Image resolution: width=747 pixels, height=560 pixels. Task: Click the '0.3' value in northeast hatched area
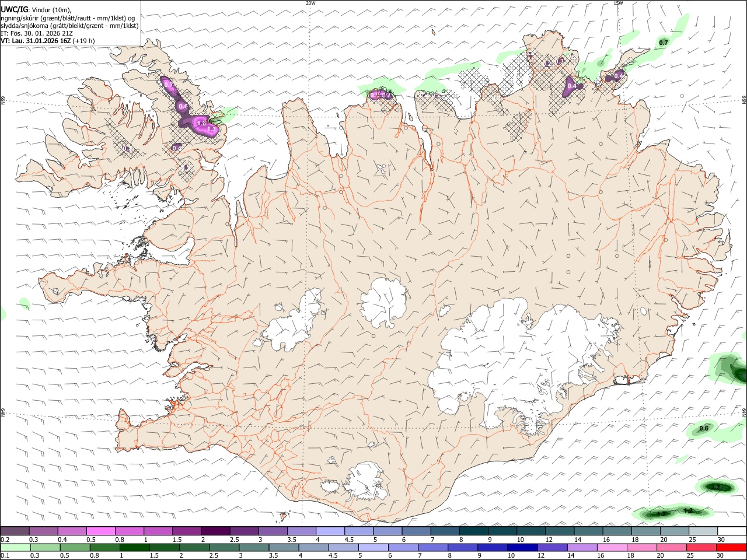tap(560, 61)
